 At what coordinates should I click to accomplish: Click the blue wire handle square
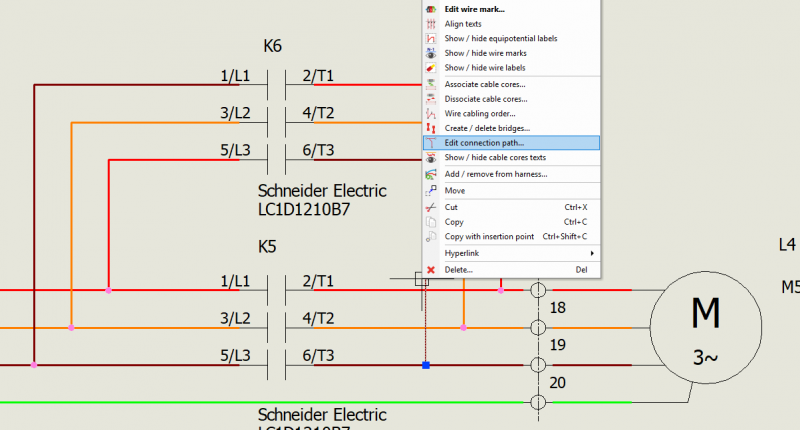pos(426,365)
